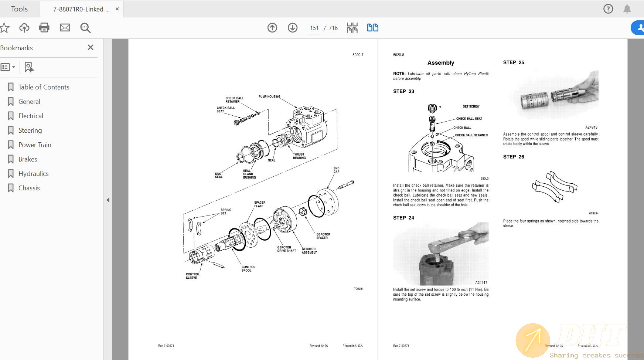
Task: Select the zoom out tool
Action: pyautogui.click(x=85, y=28)
